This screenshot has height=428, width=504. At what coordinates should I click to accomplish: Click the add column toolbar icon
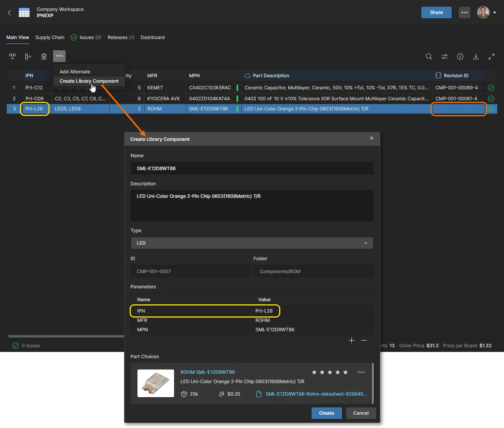(28, 57)
